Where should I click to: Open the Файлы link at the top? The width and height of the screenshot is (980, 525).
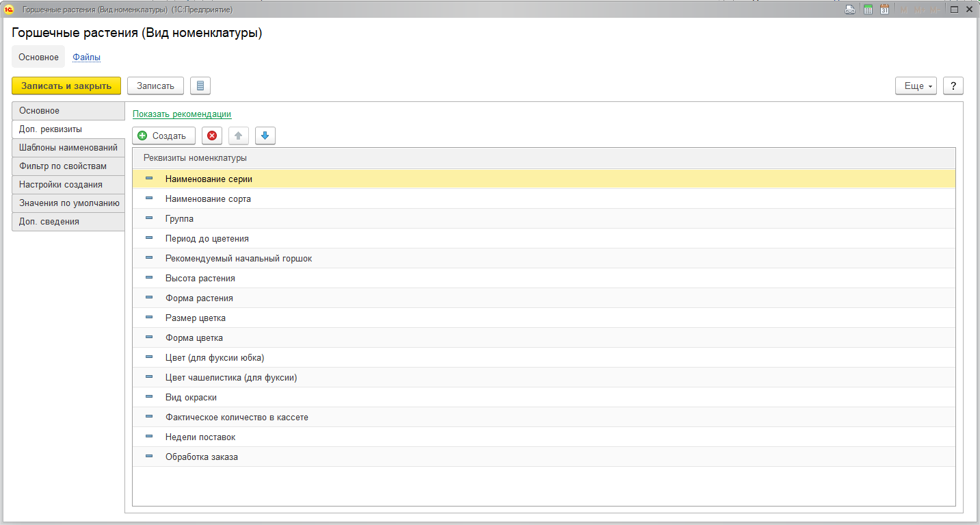click(x=87, y=57)
